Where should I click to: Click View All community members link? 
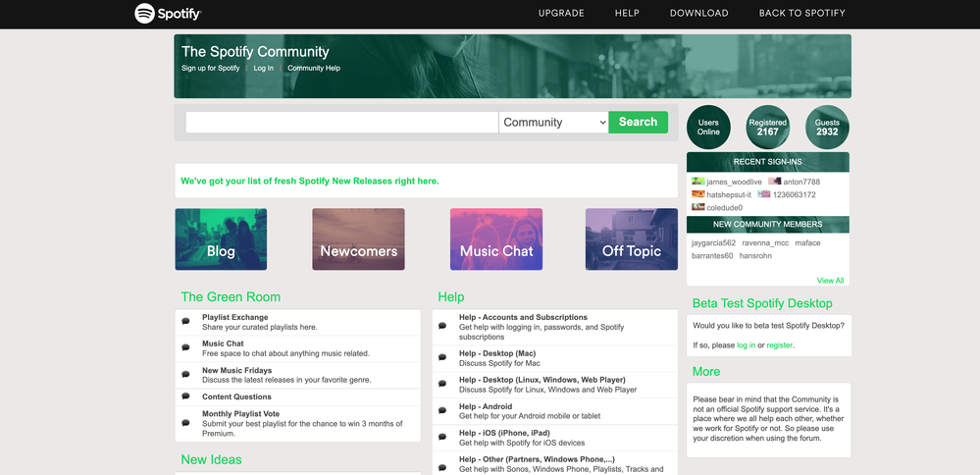[x=830, y=281]
